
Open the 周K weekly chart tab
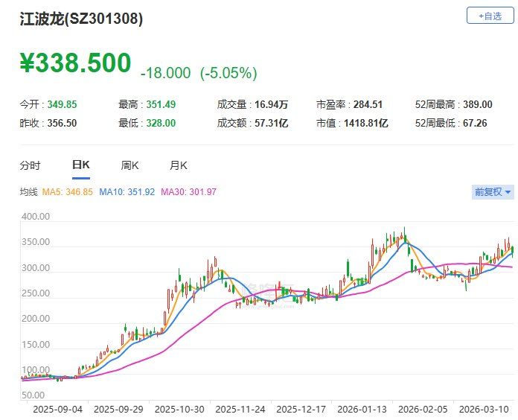point(129,165)
